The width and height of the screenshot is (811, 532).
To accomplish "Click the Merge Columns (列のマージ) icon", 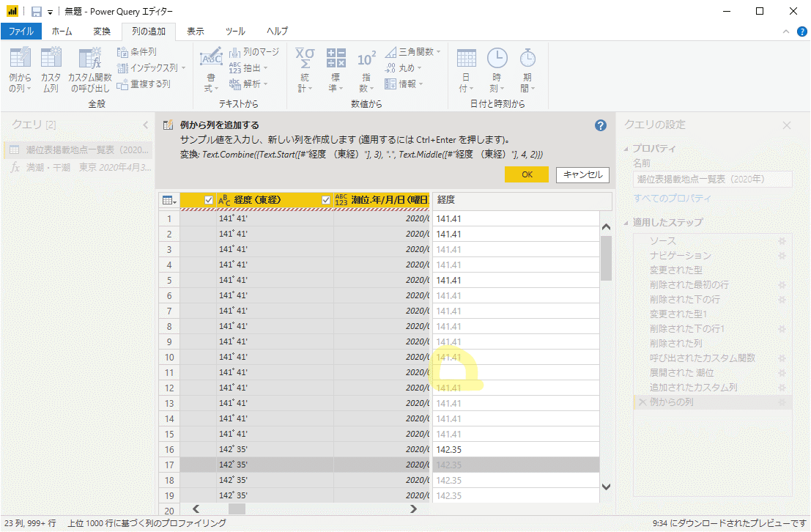I will [x=235, y=52].
